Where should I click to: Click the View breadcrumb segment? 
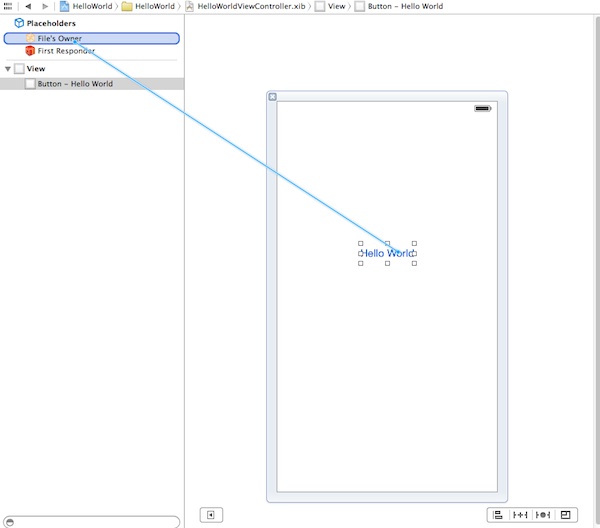pos(334,6)
